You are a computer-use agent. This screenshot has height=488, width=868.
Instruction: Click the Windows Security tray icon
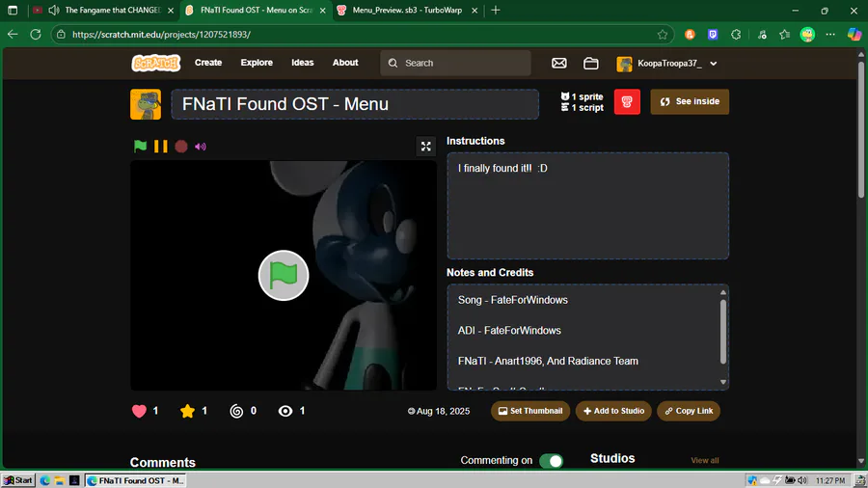(751, 480)
